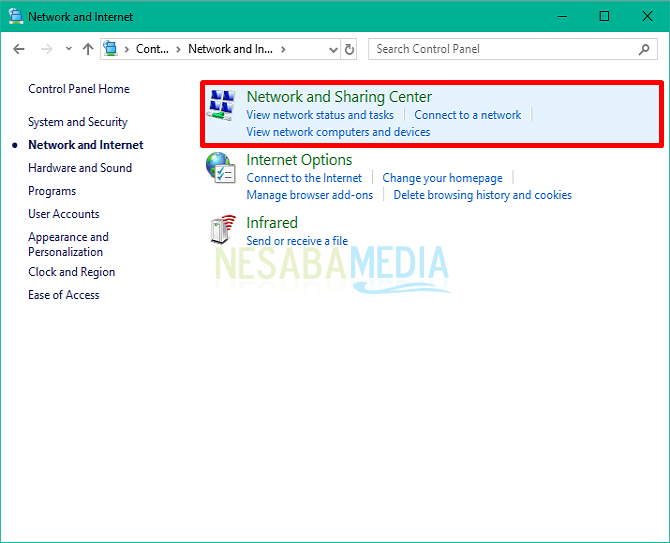This screenshot has width=670, height=543.
Task: Expand the chevron after Network and Internet breadcrumb
Action: coord(284,49)
